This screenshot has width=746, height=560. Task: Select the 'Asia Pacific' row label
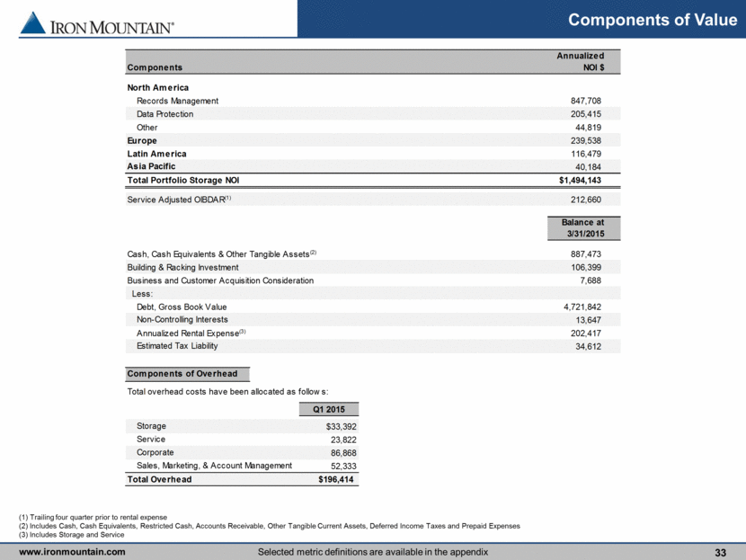pos(151,166)
